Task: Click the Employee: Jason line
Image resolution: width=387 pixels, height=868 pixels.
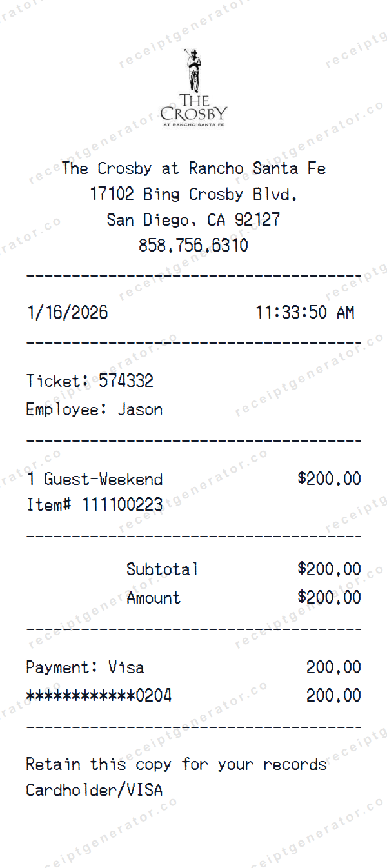Action: click(94, 409)
